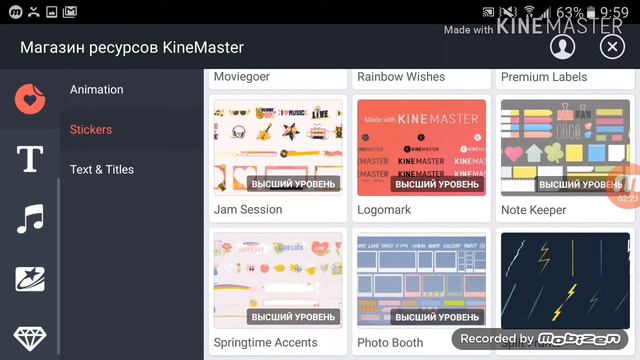Open the Jam Session sticker pack thumbnail
Viewport: 640px width, 360px height.
(x=278, y=148)
